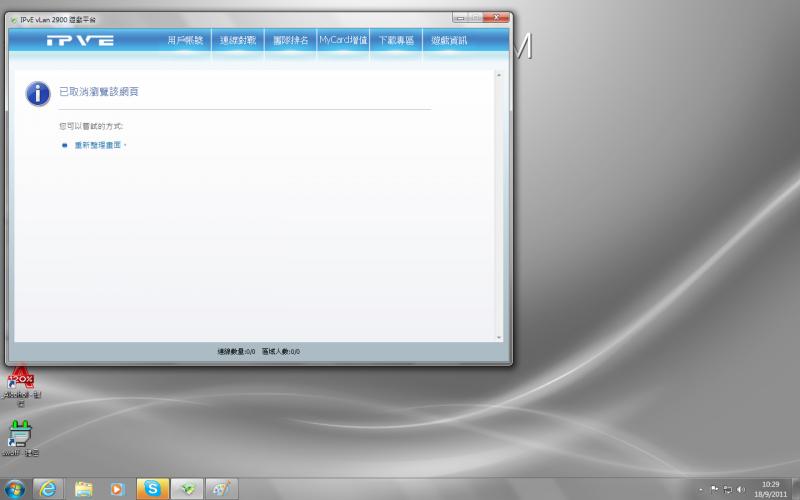
Task: Open the 團隊排名 tab
Action: [x=290, y=40]
